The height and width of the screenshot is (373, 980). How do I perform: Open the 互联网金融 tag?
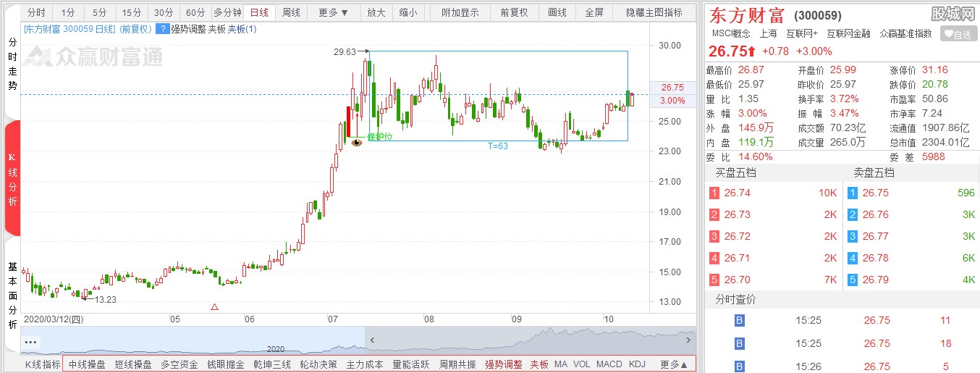click(849, 33)
